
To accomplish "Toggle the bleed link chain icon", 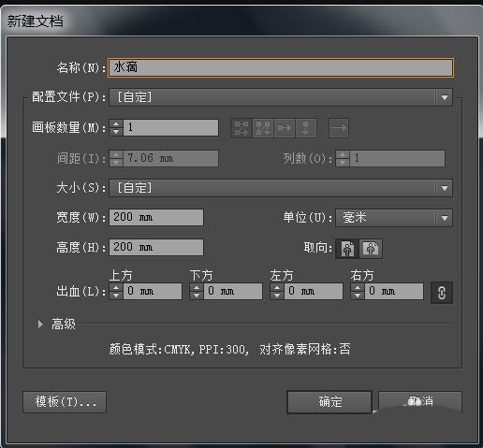I will tap(442, 293).
